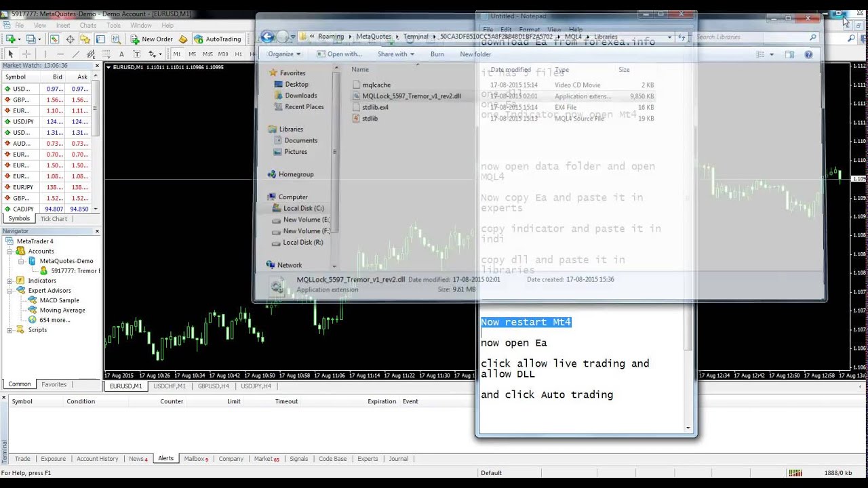Select CADJPY row in Market Watch

coord(47,209)
